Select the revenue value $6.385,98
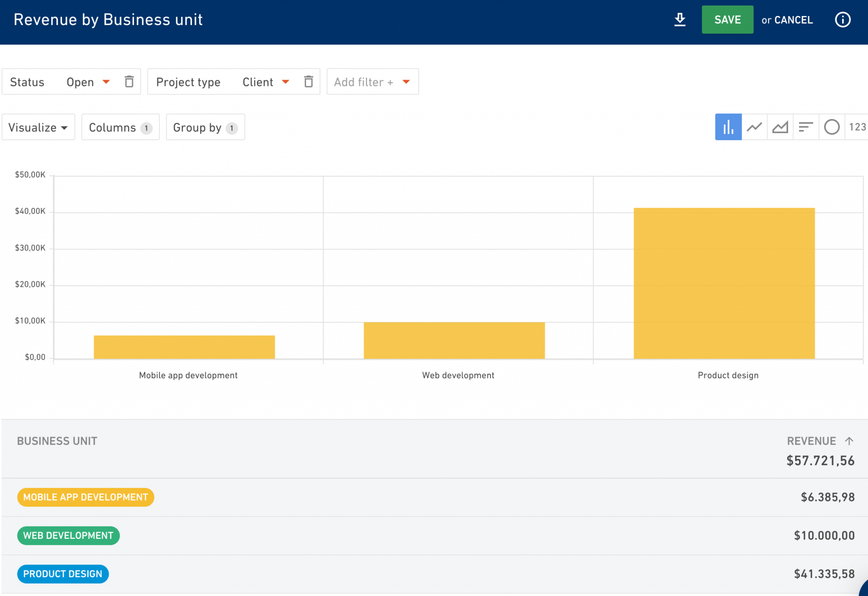 (x=828, y=497)
